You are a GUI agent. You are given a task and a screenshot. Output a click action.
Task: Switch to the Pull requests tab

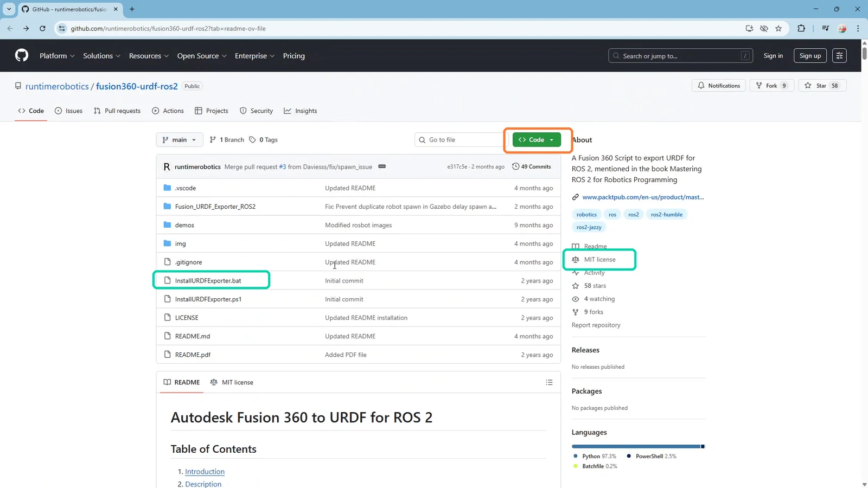(x=117, y=111)
